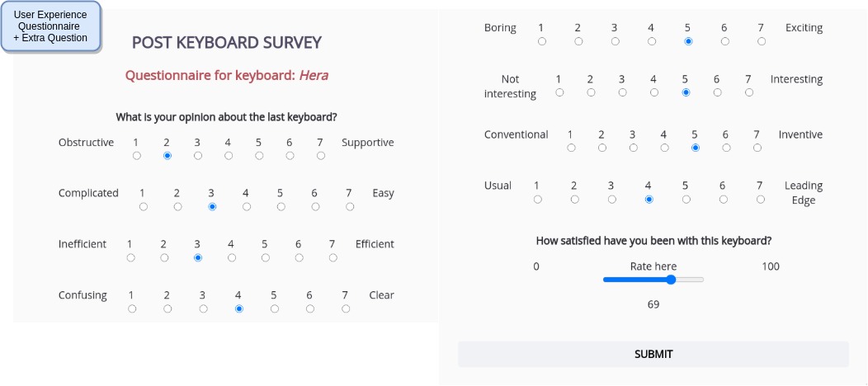Pick rating 1 on Complicated/Easy scale
The image size is (868, 386).
coord(144,206)
